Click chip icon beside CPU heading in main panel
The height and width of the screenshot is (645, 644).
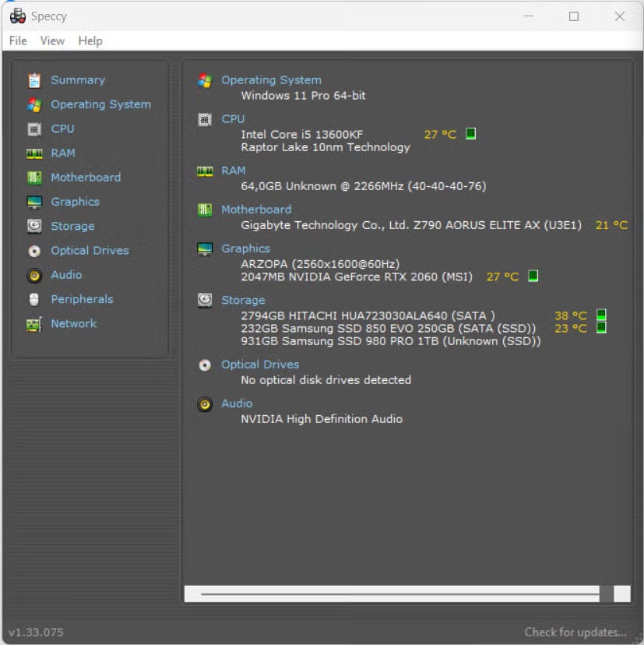tap(205, 120)
